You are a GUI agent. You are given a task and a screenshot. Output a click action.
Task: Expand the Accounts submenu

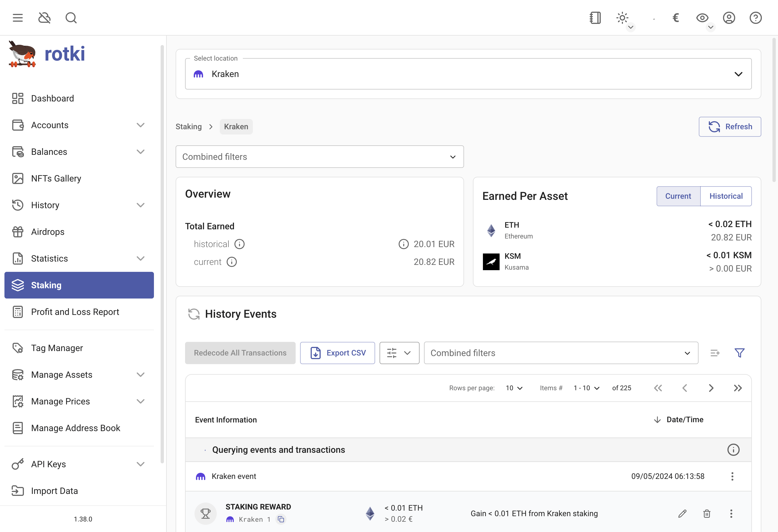141,125
